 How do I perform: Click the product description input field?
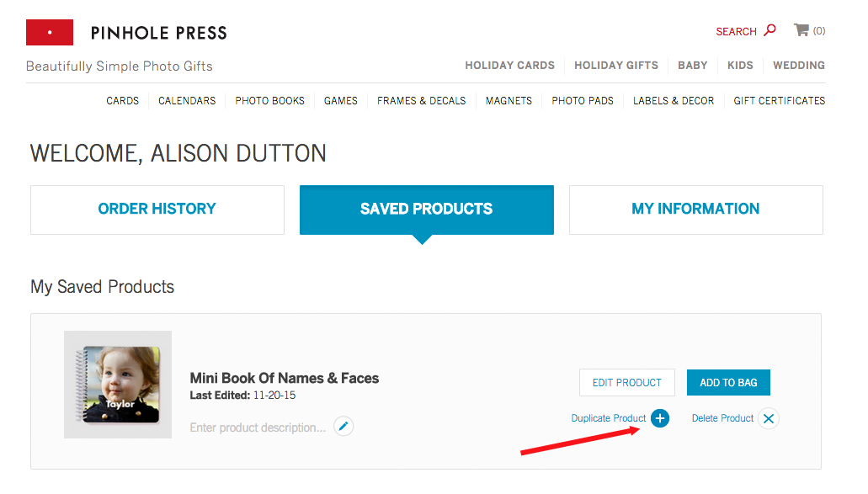click(x=258, y=428)
